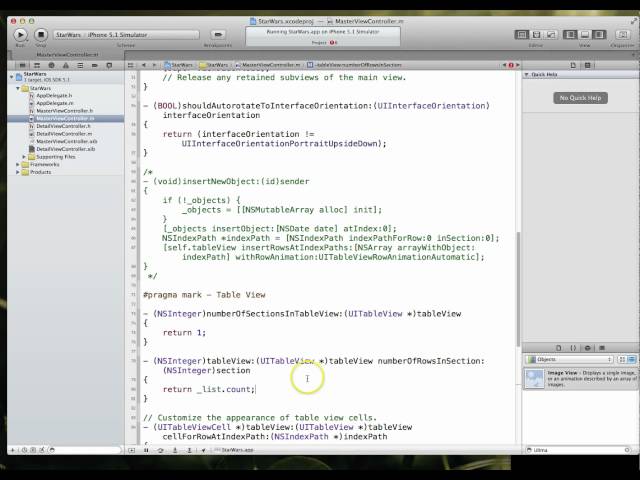Collapse the StarWars project root
The width and height of the screenshot is (640, 480).
(12, 76)
